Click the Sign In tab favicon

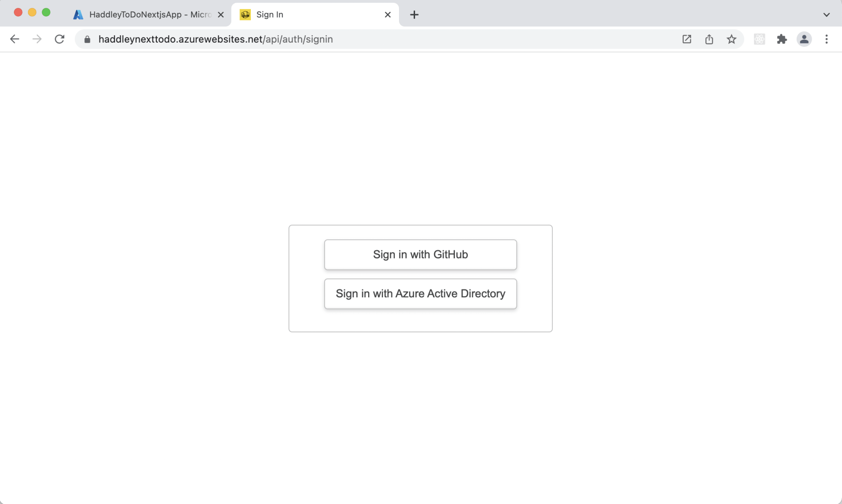pos(245,15)
